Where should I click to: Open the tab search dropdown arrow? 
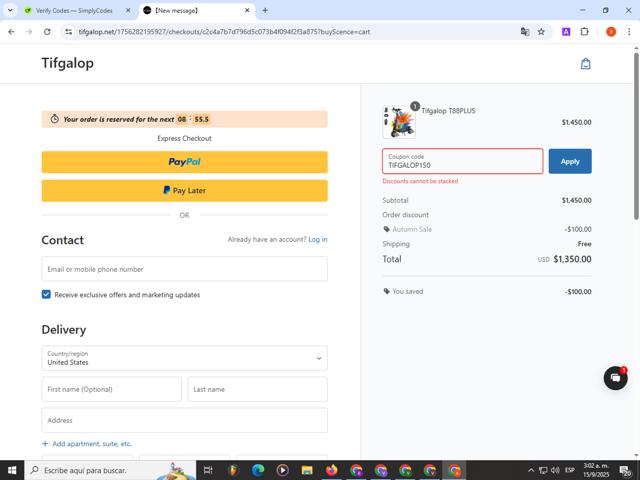point(10,11)
